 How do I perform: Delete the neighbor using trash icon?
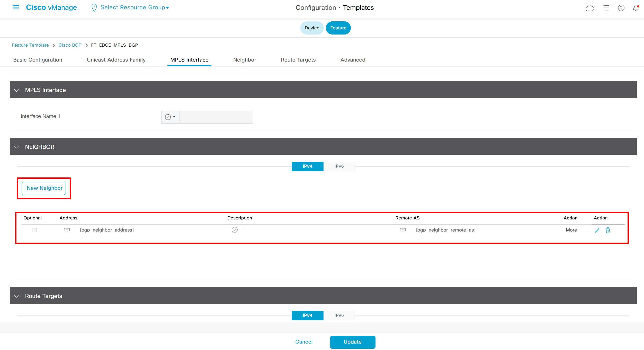[608, 230]
